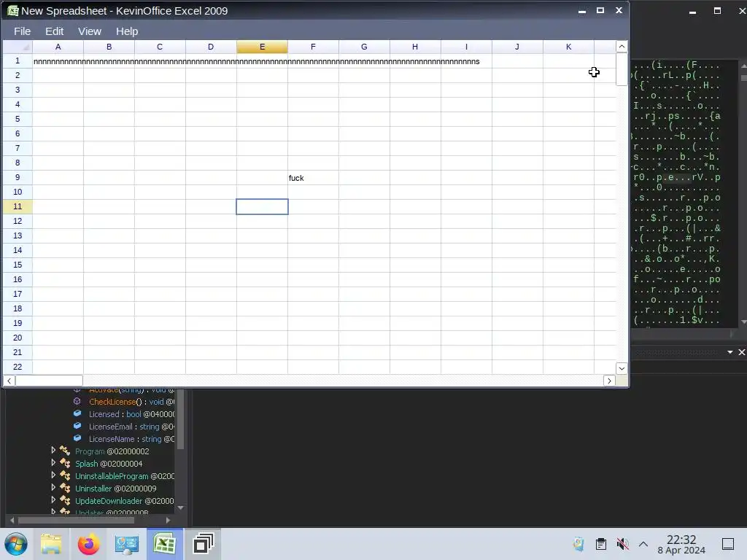This screenshot has width=747, height=560.
Task: Click the cell containing 'fuck'
Action: click(x=313, y=178)
